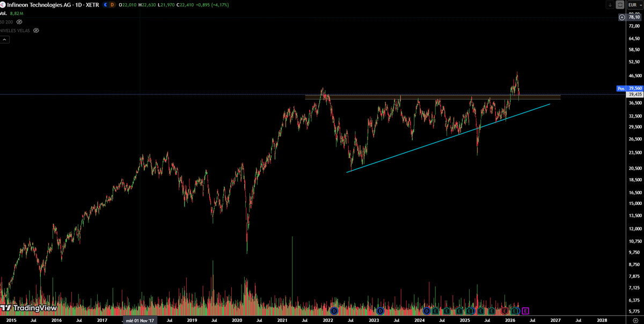Viewport: 644px width, 324px height.
Task: Click the plus button at price 78,10
Action: [622, 17]
